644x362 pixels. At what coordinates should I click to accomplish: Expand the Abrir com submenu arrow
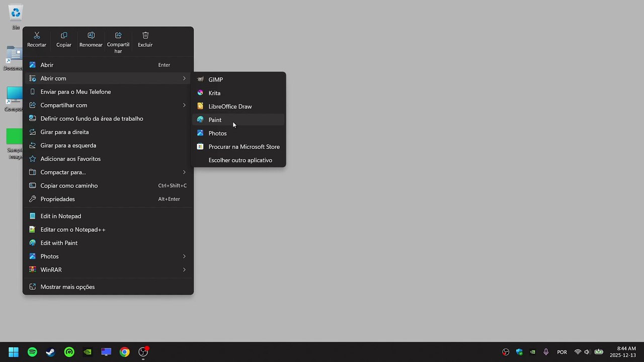click(x=184, y=78)
